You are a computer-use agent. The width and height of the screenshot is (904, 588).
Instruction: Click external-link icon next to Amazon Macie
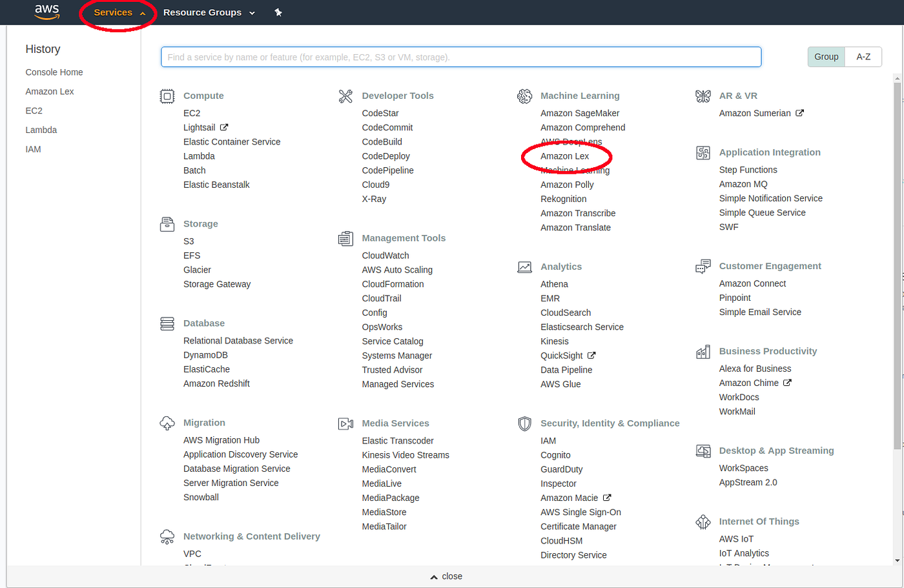click(607, 497)
